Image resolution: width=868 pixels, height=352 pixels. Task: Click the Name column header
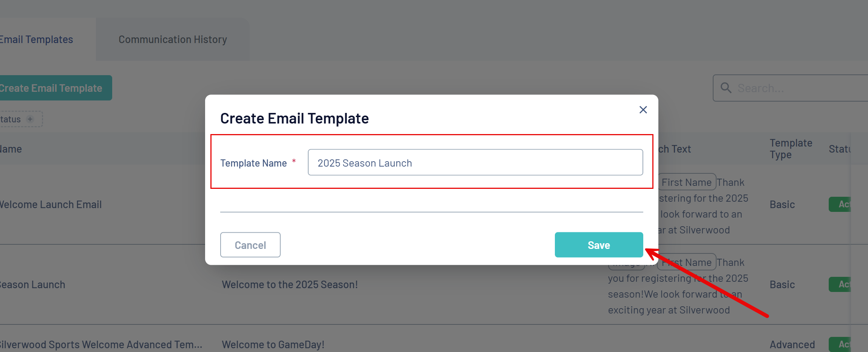pyautogui.click(x=11, y=149)
